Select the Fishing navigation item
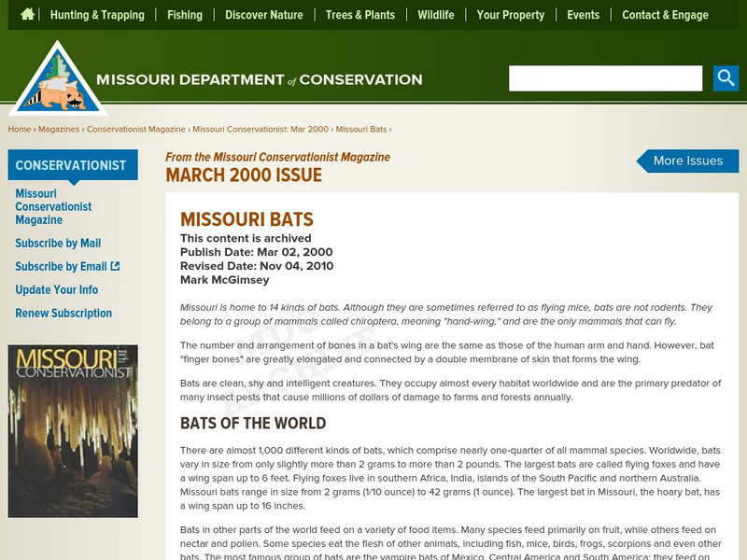Viewport: 747px width, 560px height. tap(185, 15)
